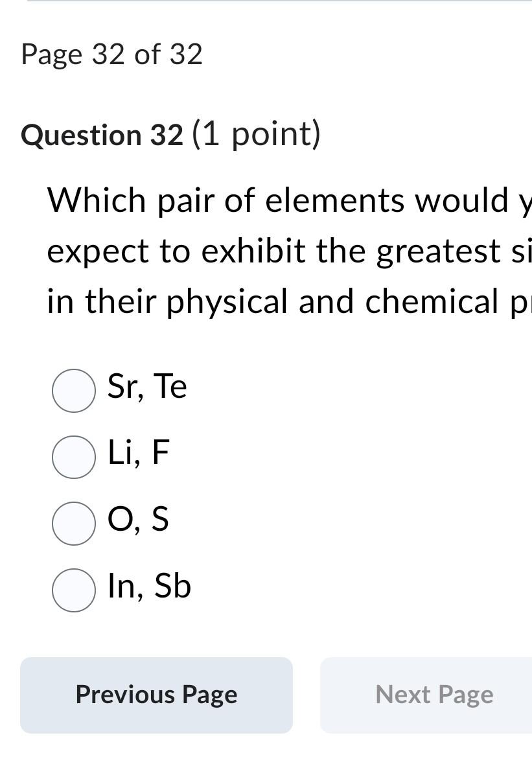Click the 'O, S' option label
532x766 pixels.
137,519
